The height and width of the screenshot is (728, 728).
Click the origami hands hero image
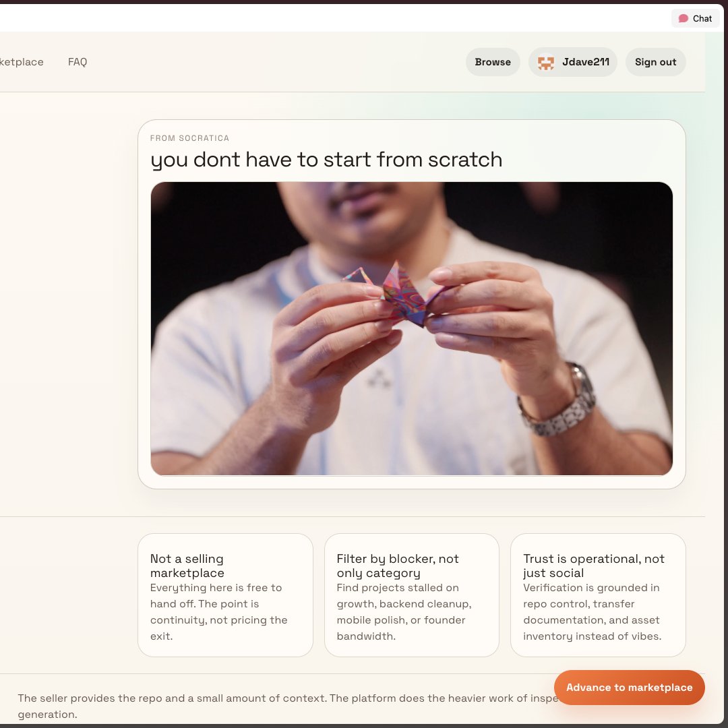411,328
